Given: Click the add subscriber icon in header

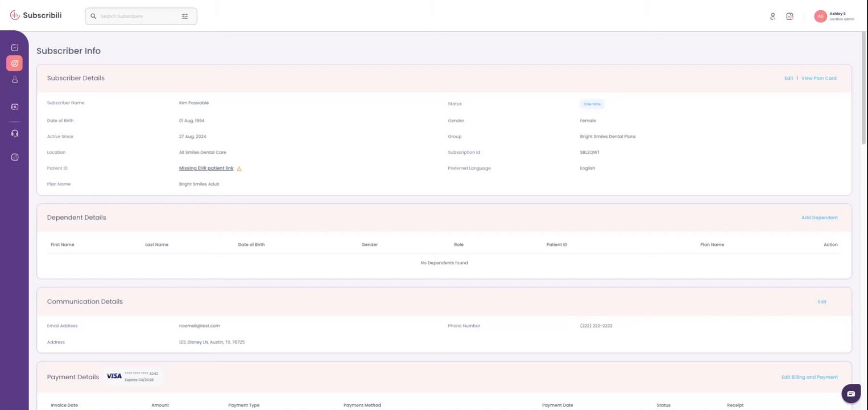Looking at the screenshot, I should (772, 17).
